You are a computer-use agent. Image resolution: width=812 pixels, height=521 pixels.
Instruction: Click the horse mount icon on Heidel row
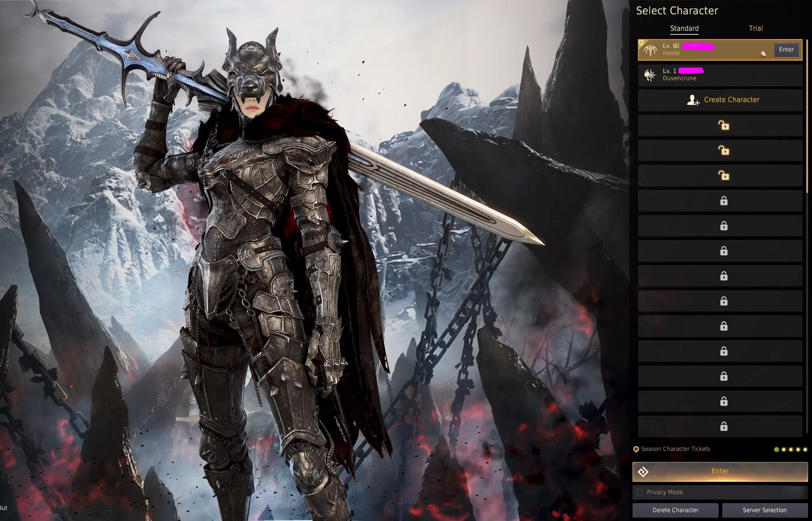coord(763,54)
